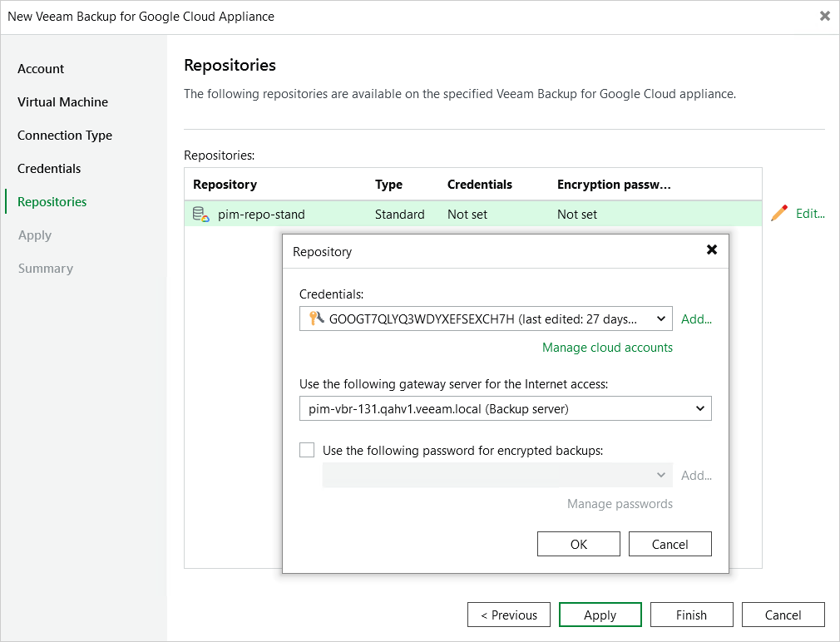Image resolution: width=840 pixels, height=642 pixels.
Task: Click Not set under Encryption password column
Action: (577, 215)
